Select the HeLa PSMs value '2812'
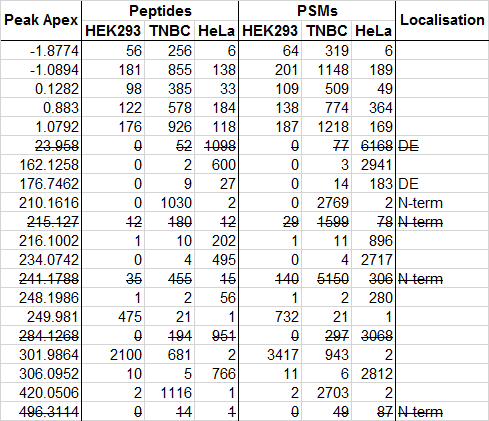 [373, 374]
